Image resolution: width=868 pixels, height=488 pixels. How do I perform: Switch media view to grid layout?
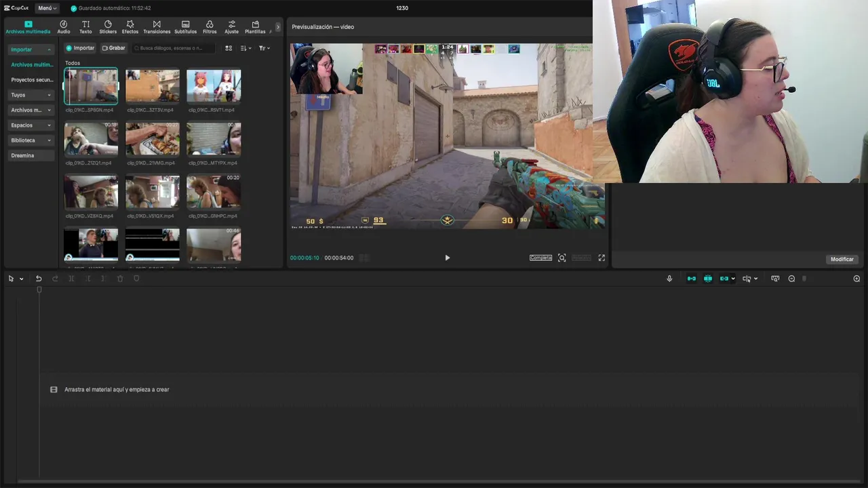pyautogui.click(x=229, y=48)
